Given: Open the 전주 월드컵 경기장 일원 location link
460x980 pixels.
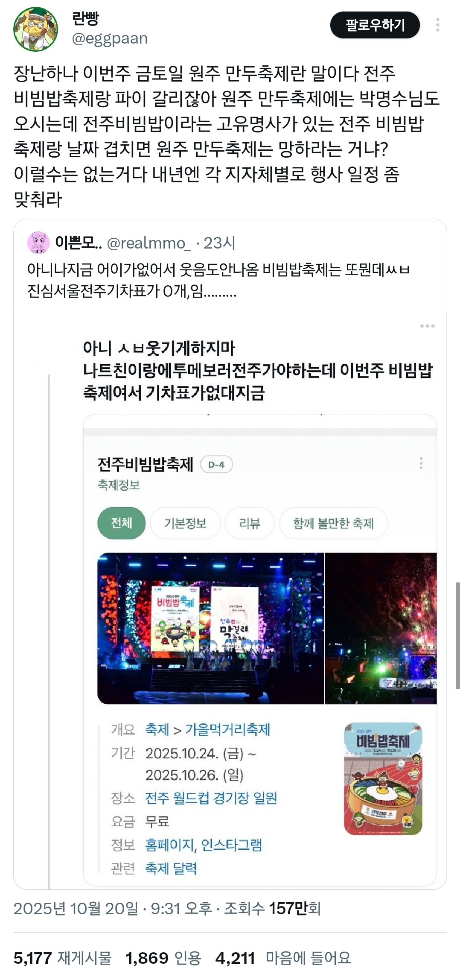Looking at the screenshot, I should coord(211,798).
